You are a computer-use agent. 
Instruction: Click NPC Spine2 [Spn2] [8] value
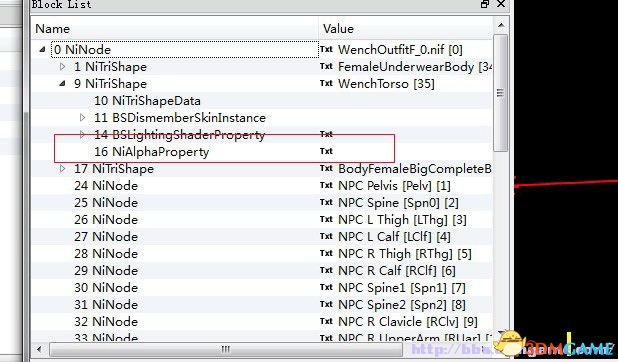coord(402,304)
